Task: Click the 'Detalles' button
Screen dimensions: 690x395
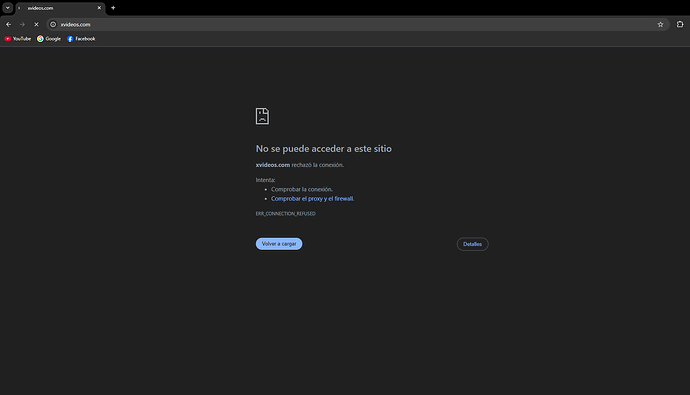Action: [x=473, y=244]
